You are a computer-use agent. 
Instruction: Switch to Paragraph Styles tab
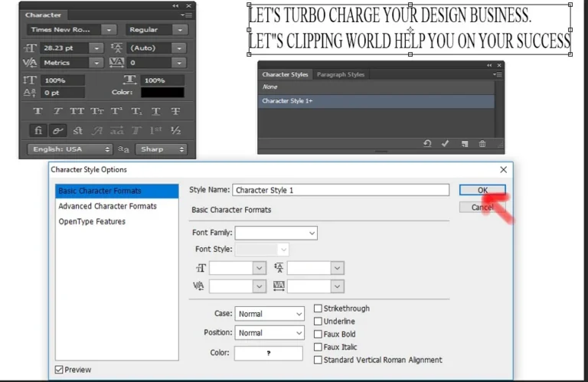click(341, 74)
